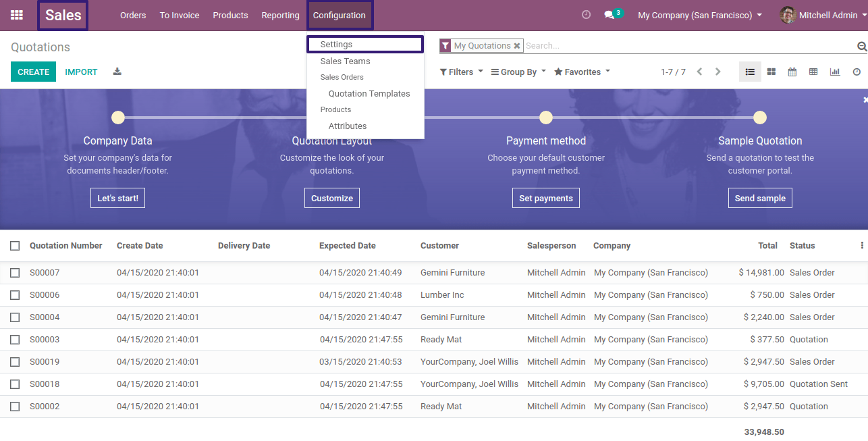The width and height of the screenshot is (868, 441).
Task: Check the box for S00007
Action: (x=15, y=273)
